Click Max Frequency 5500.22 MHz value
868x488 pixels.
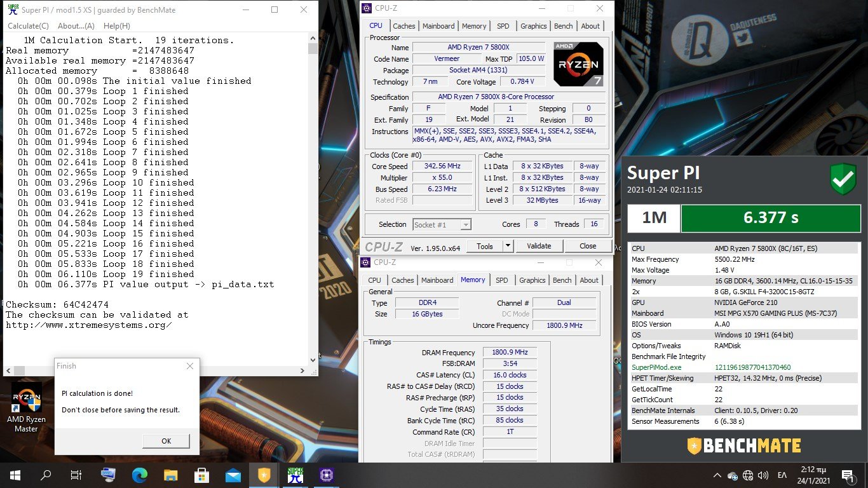[x=735, y=259]
